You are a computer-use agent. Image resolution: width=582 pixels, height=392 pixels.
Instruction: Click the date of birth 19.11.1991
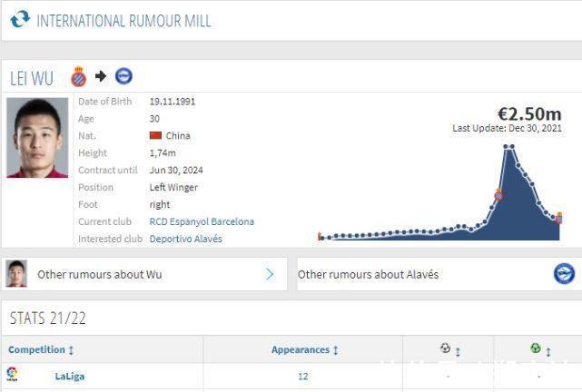pos(173,102)
